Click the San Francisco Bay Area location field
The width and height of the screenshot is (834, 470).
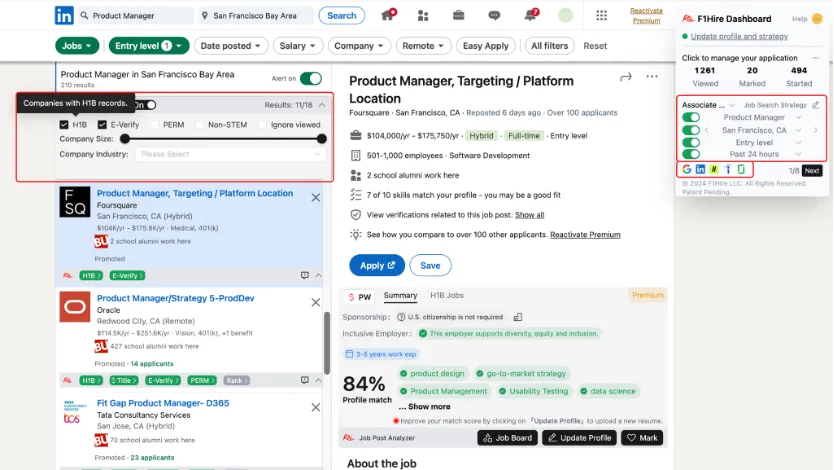(x=255, y=15)
